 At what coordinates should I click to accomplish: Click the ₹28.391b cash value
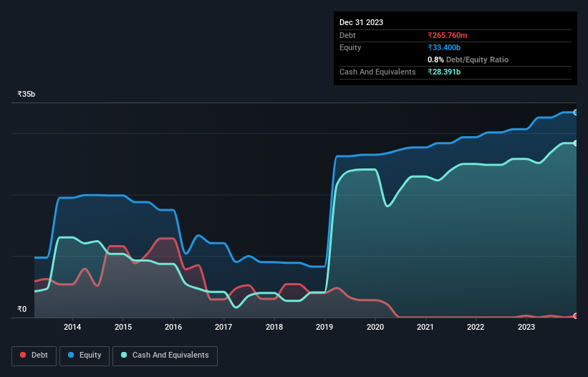point(444,72)
